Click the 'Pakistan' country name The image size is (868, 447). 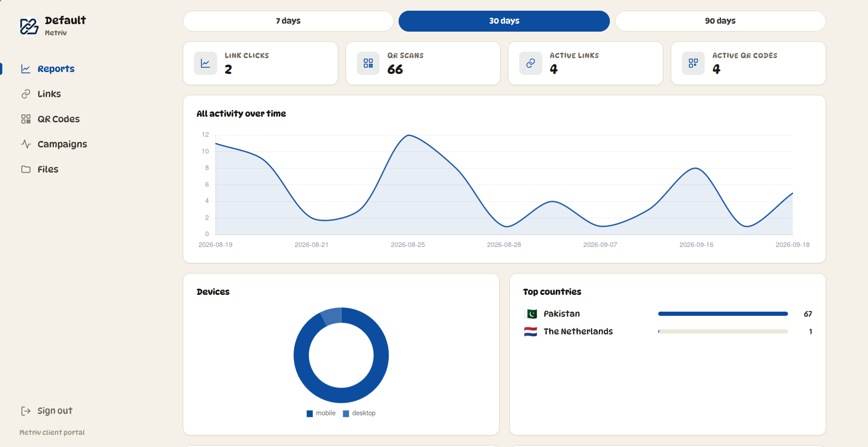pos(561,314)
